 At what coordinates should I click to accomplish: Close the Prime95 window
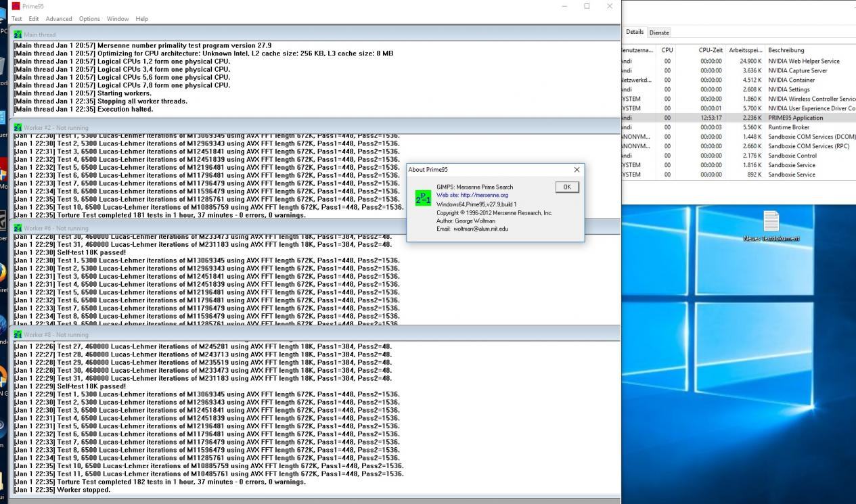[x=610, y=6]
